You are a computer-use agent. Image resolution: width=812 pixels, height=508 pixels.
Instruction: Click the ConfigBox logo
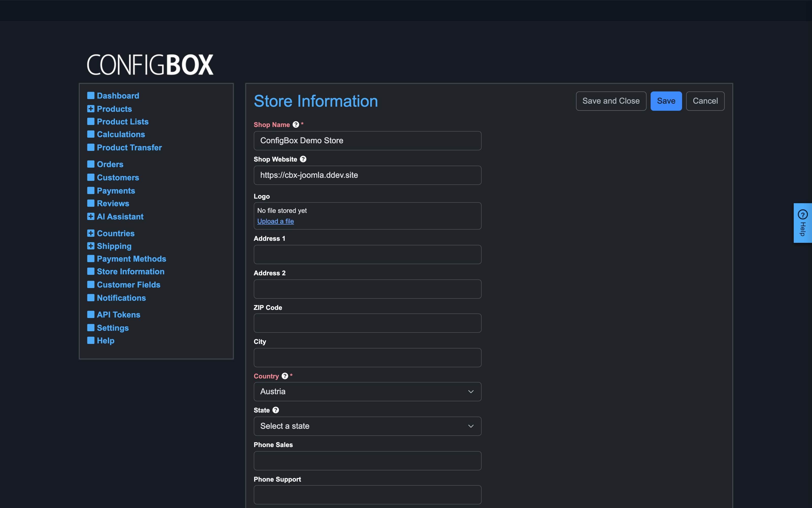click(150, 65)
